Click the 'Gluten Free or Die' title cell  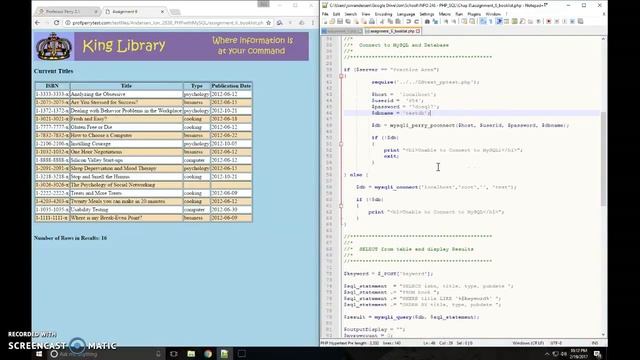[x=126, y=127]
